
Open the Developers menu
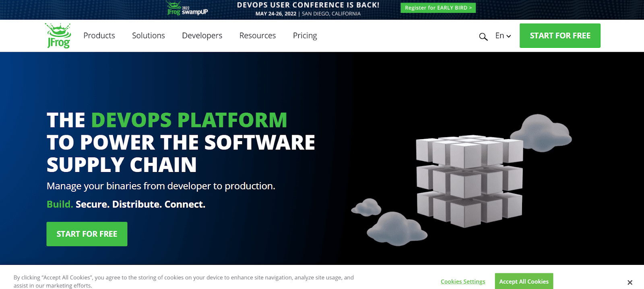[x=202, y=35]
